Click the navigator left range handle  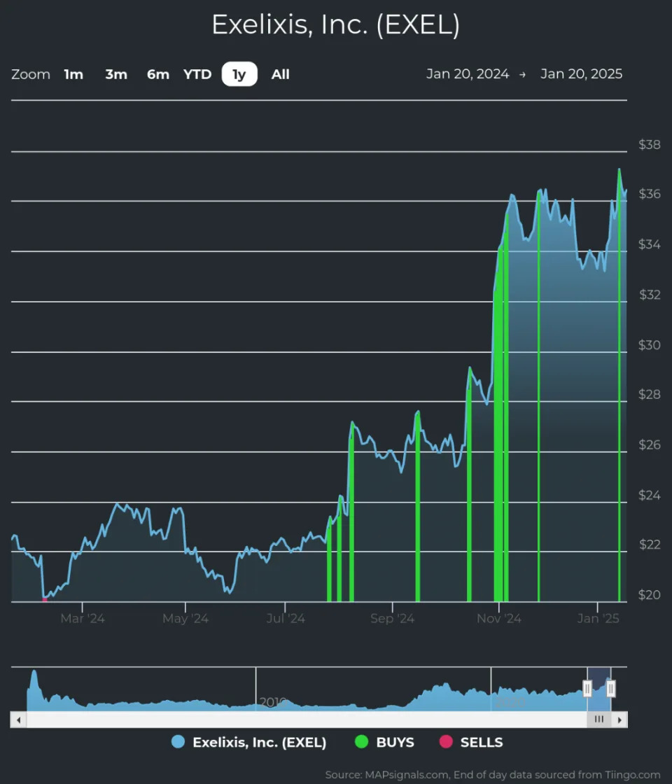pos(587,689)
